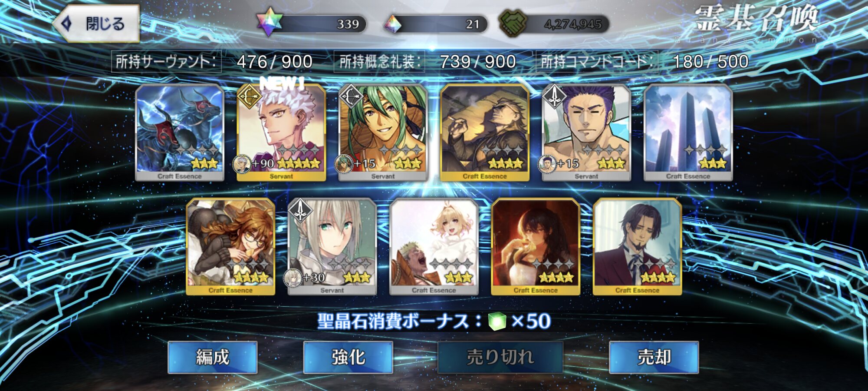Image resolution: width=868 pixels, height=391 pixels.
Task: Click the Saint Quartz fragment gem icon
Action: (393, 24)
